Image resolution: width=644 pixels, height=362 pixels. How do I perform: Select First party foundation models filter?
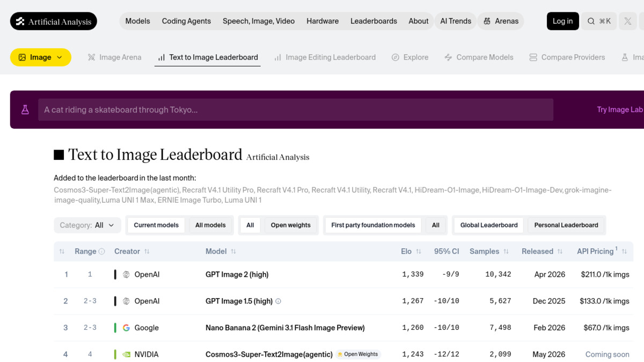coord(373,225)
